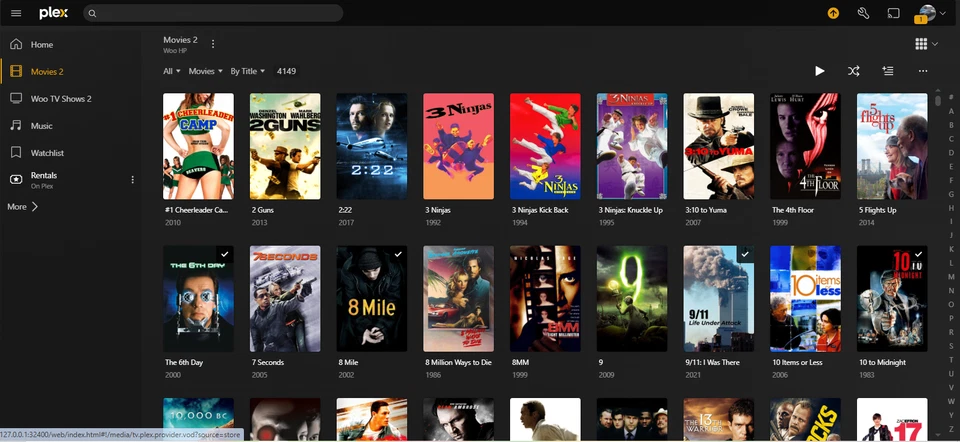
Task: Open the orange update arrow notification
Action: (833, 13)
